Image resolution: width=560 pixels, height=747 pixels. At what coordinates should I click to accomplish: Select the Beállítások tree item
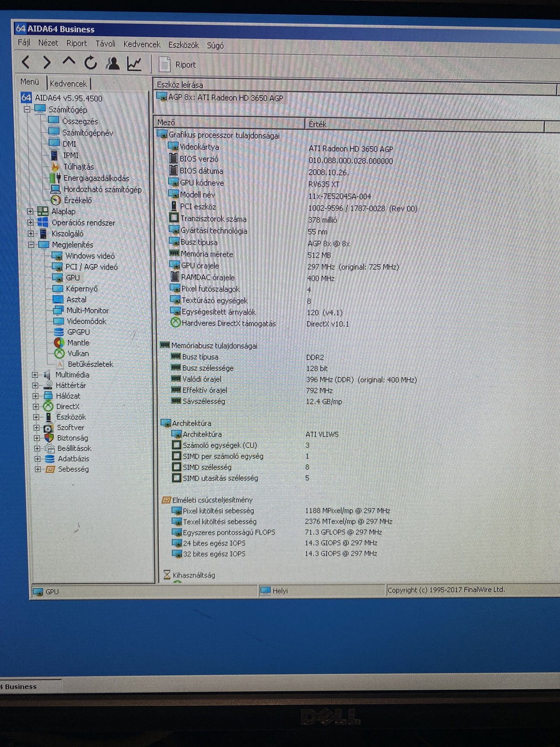[x=69, y=448]
